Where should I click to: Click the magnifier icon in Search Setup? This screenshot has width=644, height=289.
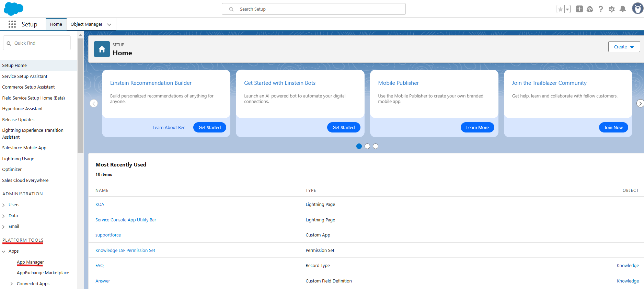(231, 9)
